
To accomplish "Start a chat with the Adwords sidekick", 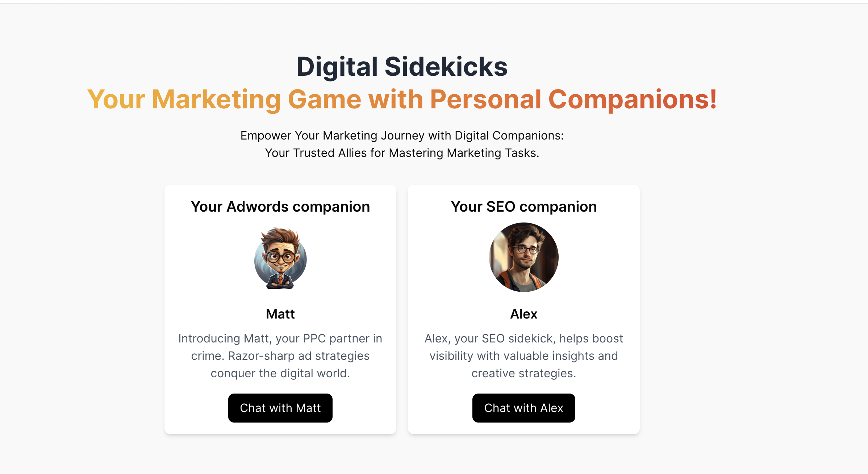I will pos(280,408).
